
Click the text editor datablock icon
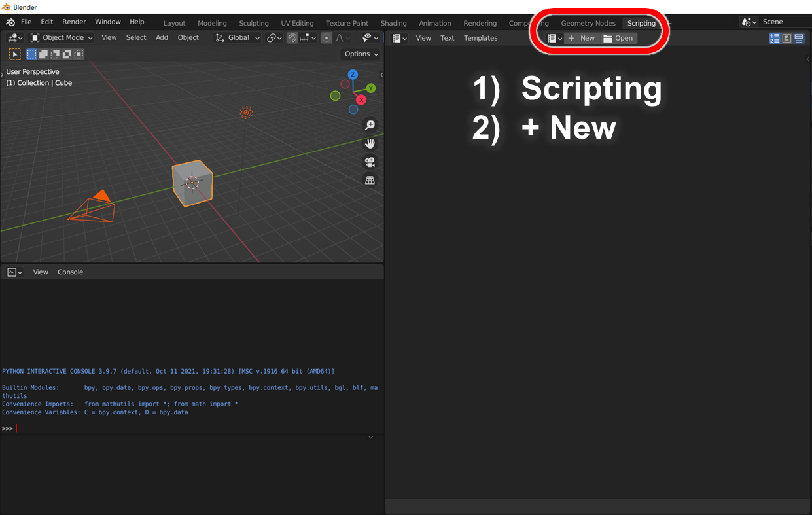click(x=399, y=38)
